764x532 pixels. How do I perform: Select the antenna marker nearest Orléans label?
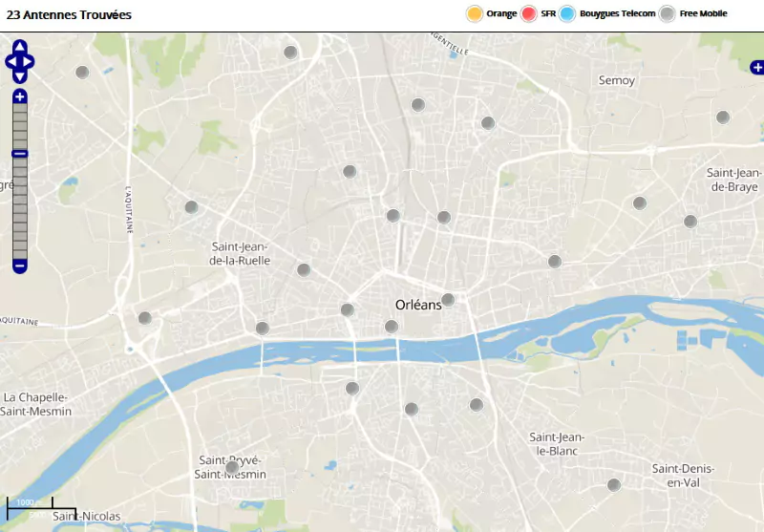coord(448,300)
